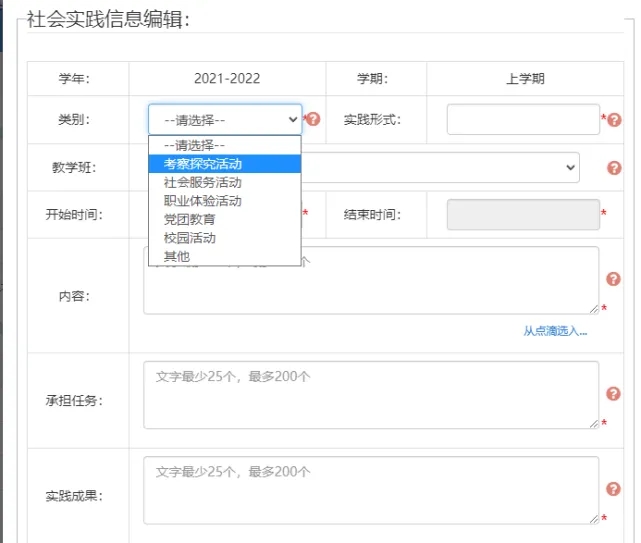The height and width of the screenshot is (543, 641).
Task: Click the 从点滴选入 link
Action: (x=555, y=331)
